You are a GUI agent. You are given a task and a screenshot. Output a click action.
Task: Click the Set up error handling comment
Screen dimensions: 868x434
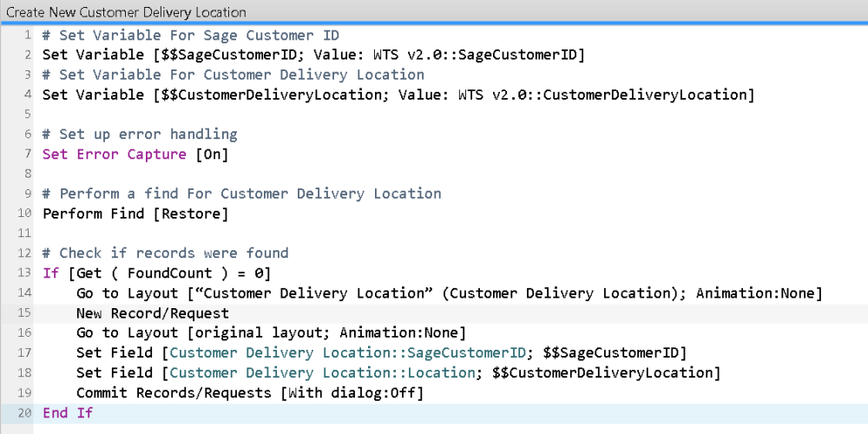(x=140, y=135)
